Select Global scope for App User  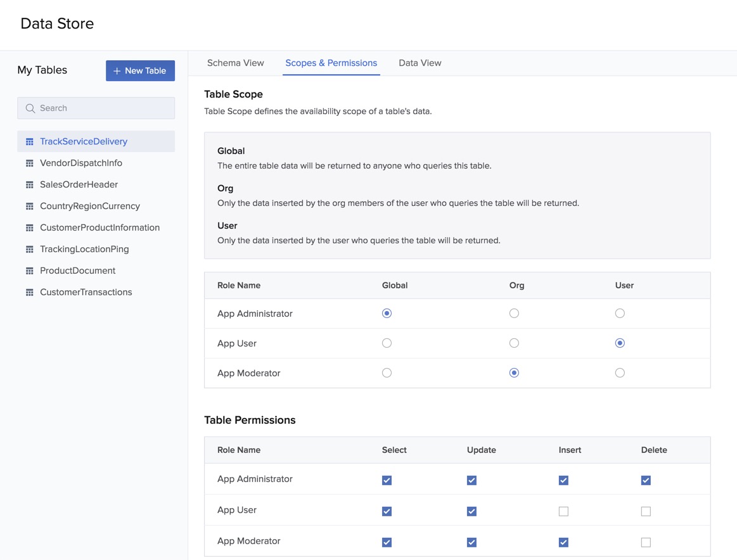coord(387,343)
